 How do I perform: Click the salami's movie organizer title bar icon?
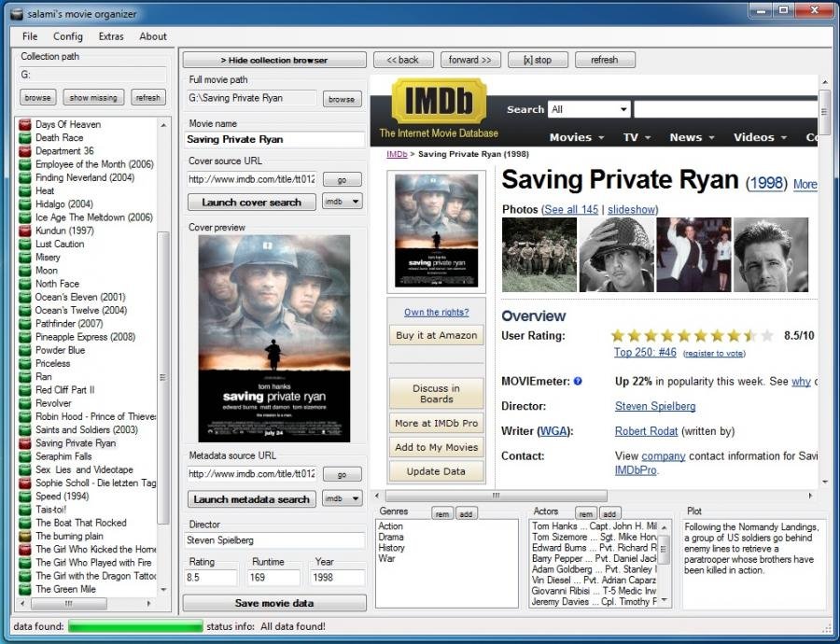pos(17,14)
